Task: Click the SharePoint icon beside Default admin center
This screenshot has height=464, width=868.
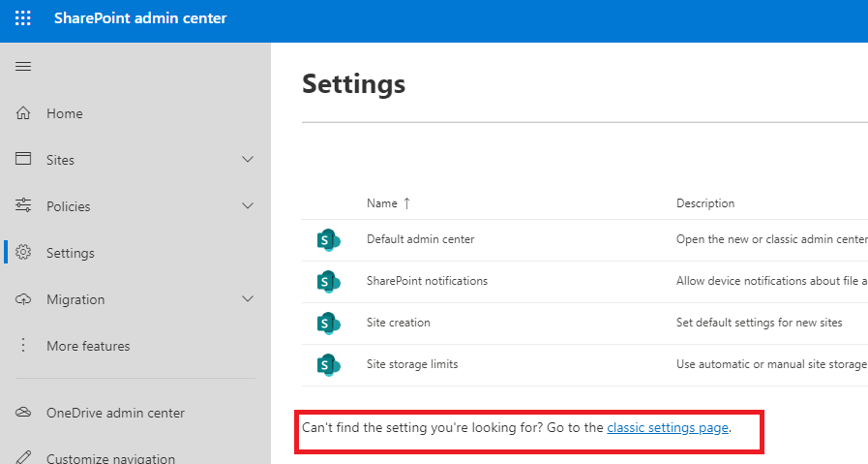Action: (328, 239)
